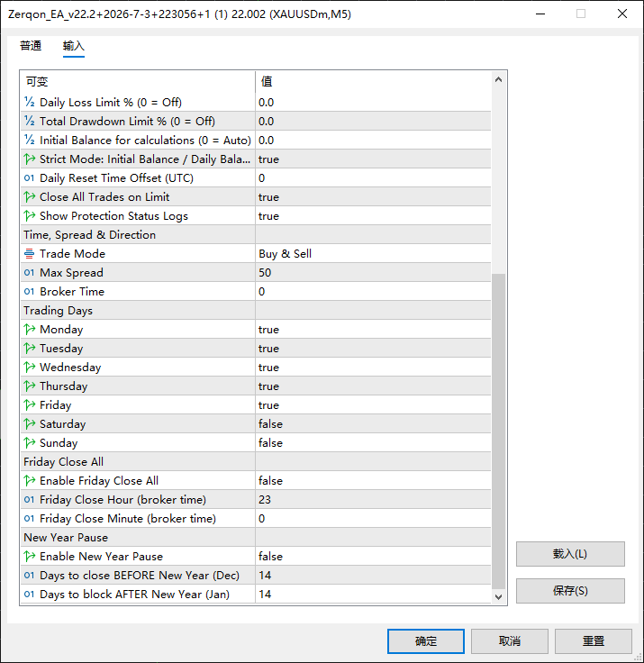
Task: Click the icon beside Enable Friday Close All
Action: pyautogui.click(x=29, y=481)
